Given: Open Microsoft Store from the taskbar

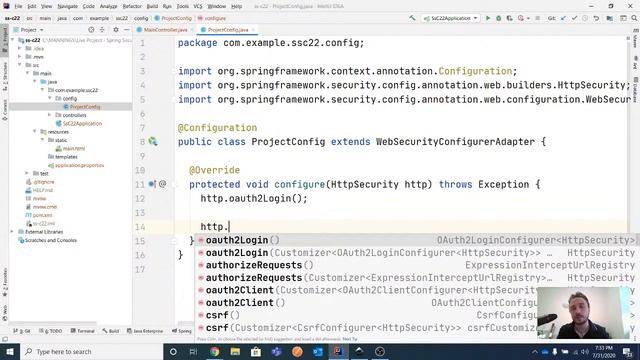Looking at the screenshot, I should pyautogui.click(x=256, y=351).
